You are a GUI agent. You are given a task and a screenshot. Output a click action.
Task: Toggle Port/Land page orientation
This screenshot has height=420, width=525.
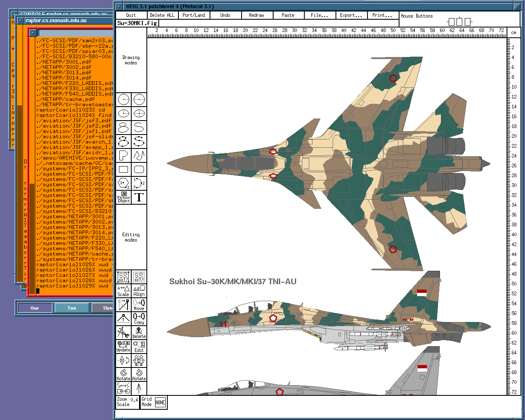pyautogui.click(x=194, y=15)
